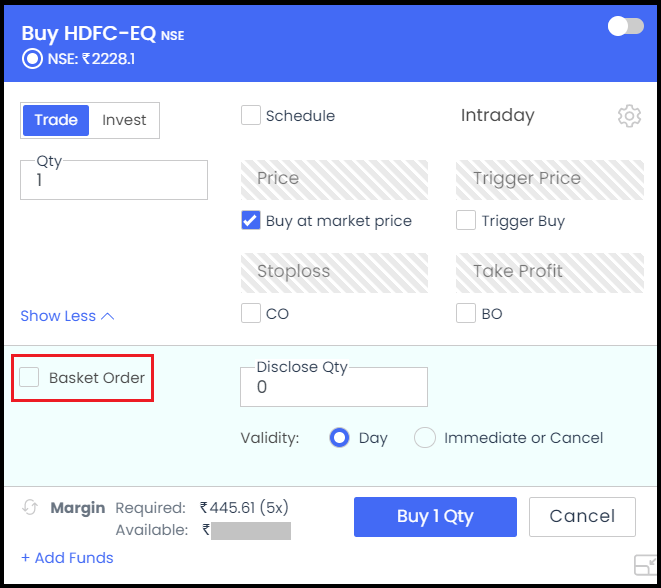Select Day validity option
This screenshot has height=588, width=661.
[x=339, y=438]
